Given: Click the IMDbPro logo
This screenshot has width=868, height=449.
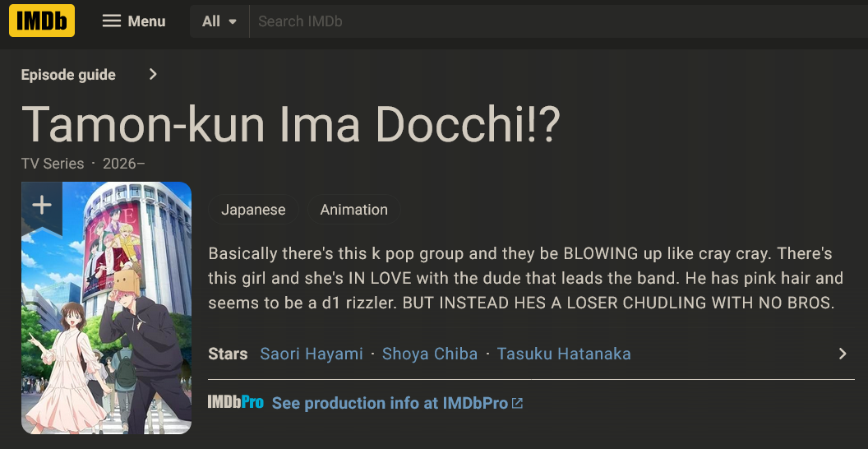Looking at the screenshot, I should [235, 402].
